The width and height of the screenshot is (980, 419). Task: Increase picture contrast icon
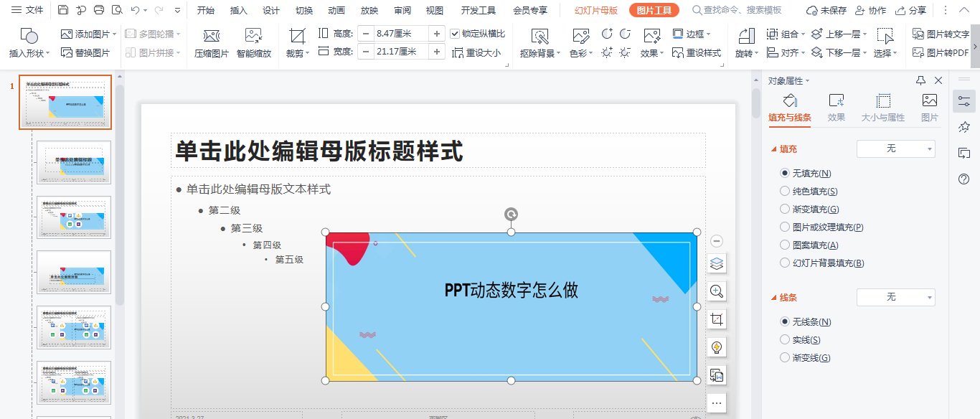point(607,34)
